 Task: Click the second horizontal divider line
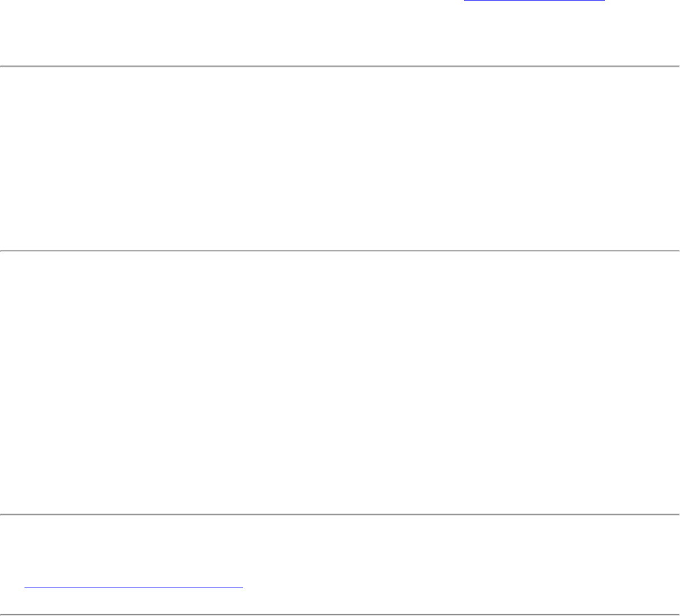340,250
